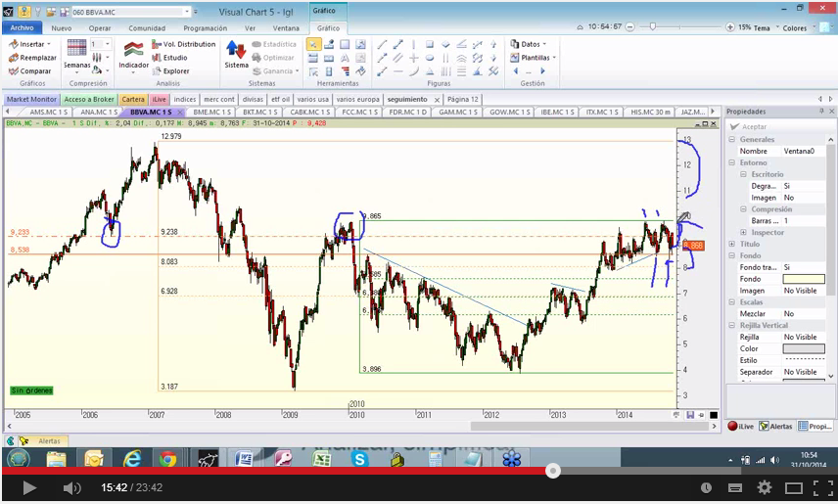838x504 pixels.
Task: Click Estudio in Analisis group
Action: (169, 57)
